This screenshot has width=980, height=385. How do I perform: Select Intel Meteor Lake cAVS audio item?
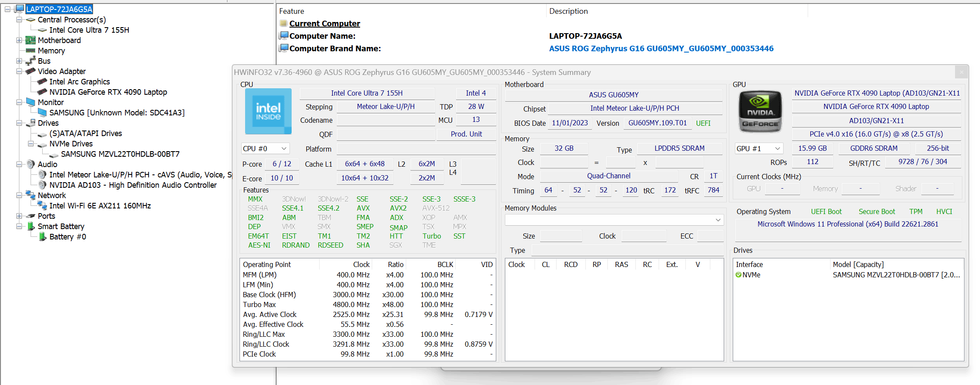click(141, 174)
